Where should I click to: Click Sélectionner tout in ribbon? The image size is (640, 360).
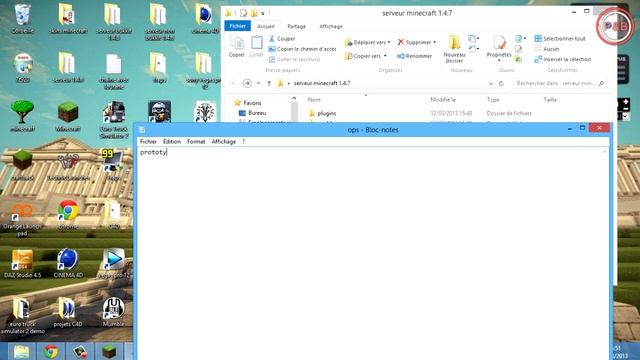pyautogui.click(x=560, y=38)
